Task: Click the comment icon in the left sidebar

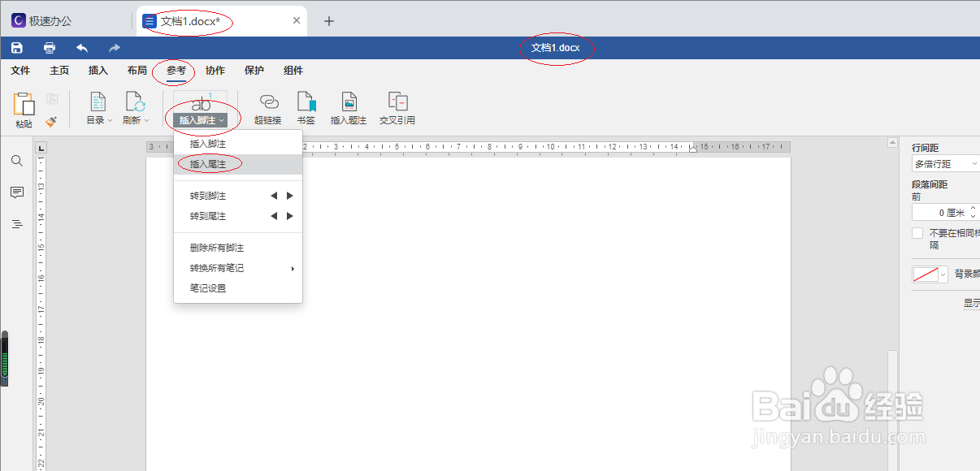Action: [x=17, y=192]
